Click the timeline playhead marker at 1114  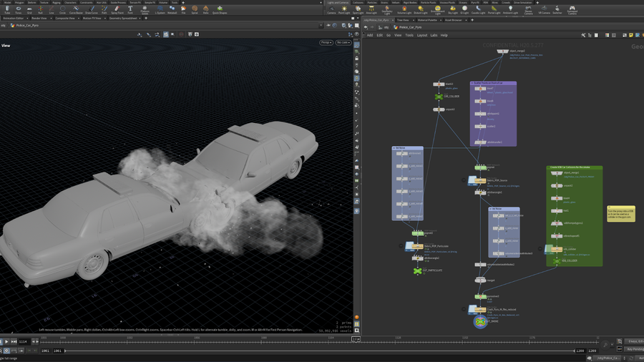click(355, 338)
